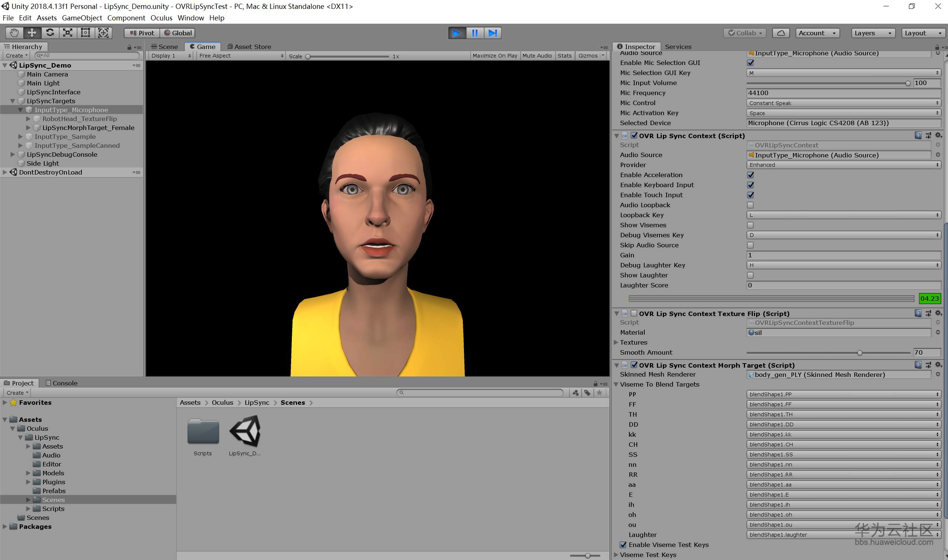
Task: Enable the Audio Loopback checkbox
Action: tap(750, 205)
